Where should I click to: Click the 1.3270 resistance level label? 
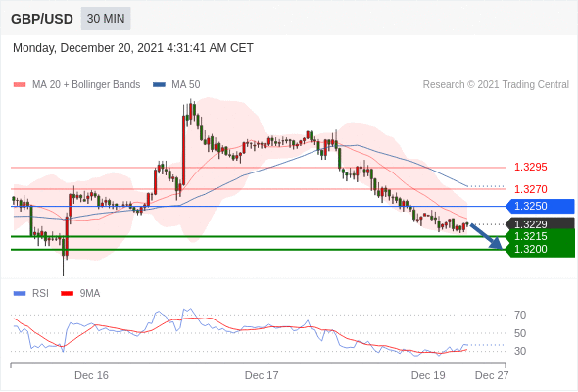pyautogui.click(x=530, y=189)
